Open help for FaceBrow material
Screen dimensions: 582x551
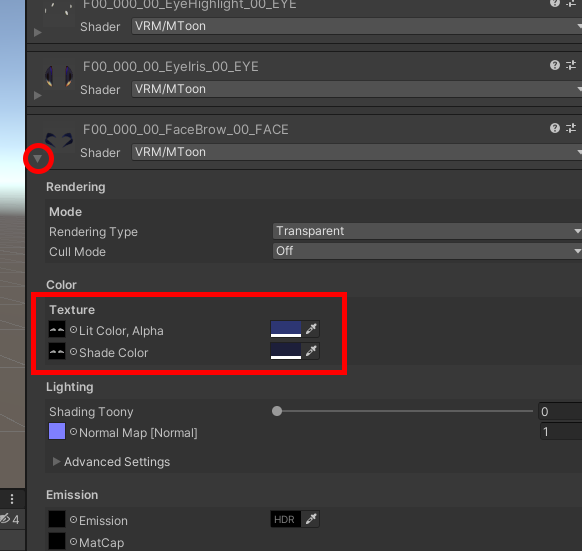coord(555,128)
